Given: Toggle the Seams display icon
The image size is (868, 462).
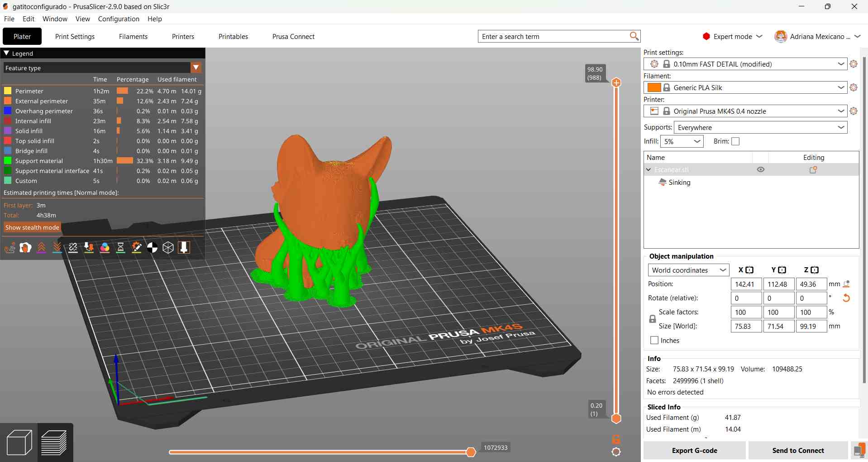Looking at the screenshot, I should 73,248.
